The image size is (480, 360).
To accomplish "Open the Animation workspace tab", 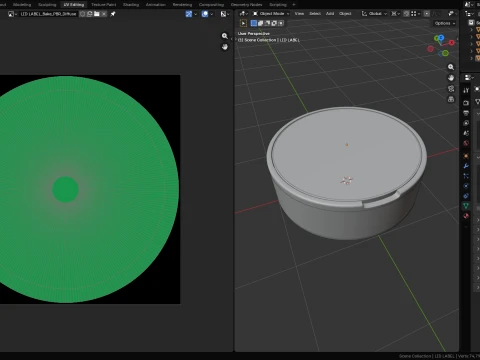I will (x=156, y=5).
